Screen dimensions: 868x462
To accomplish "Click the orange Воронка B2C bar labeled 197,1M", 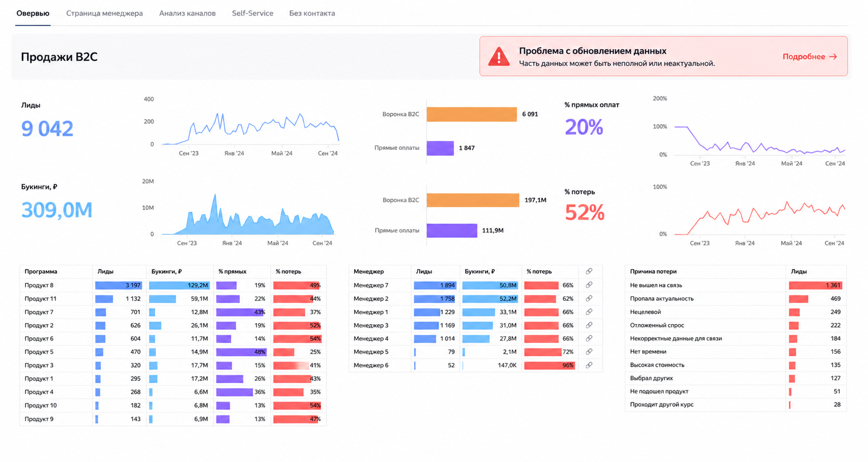I will (473, 200).
